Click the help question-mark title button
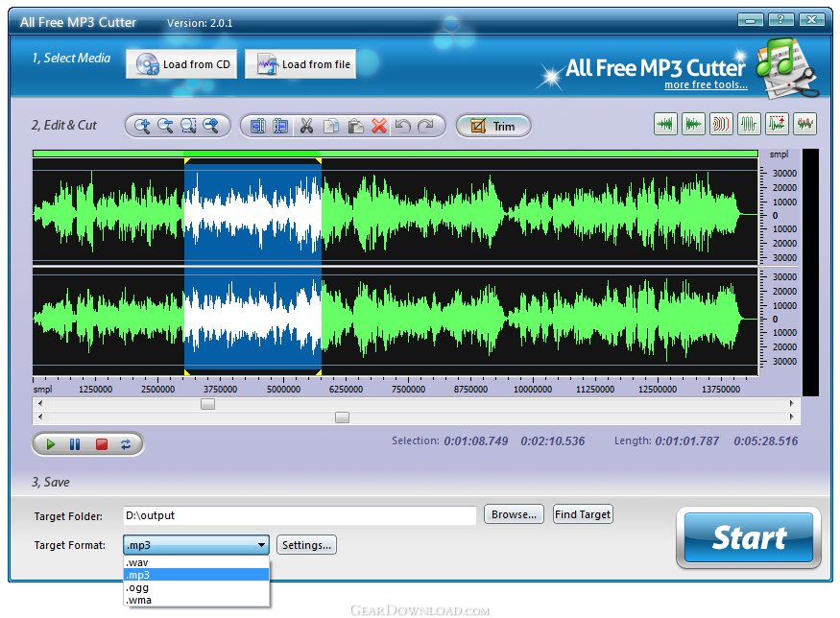 (x=781, y=20)
